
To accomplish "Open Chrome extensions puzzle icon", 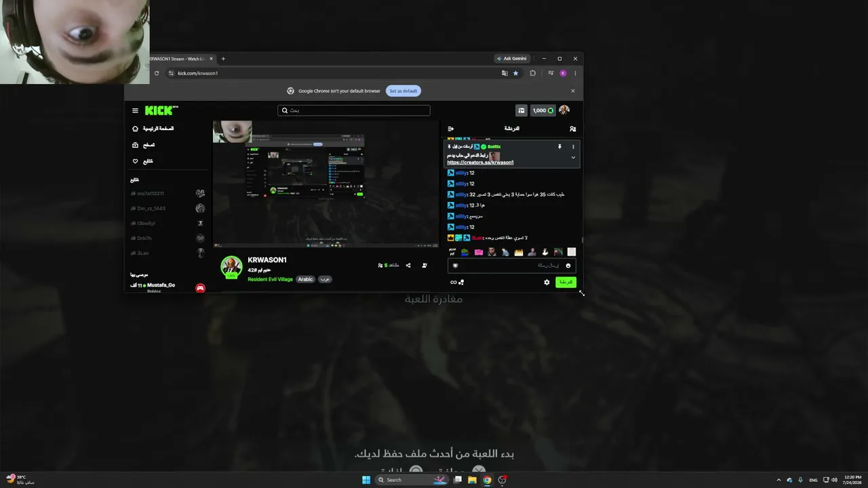I will (x=533, y=73).
